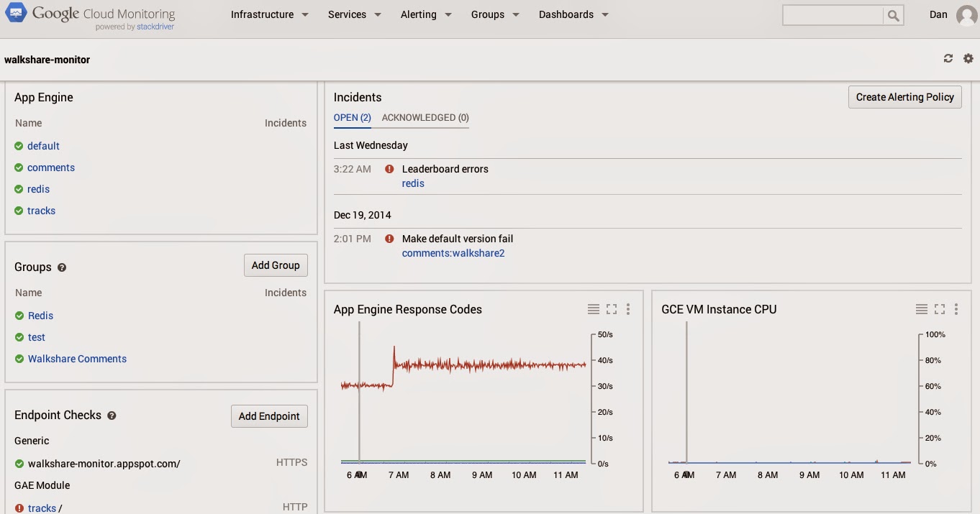Open more options for GCE VM Instance CPU

point(956,309)
